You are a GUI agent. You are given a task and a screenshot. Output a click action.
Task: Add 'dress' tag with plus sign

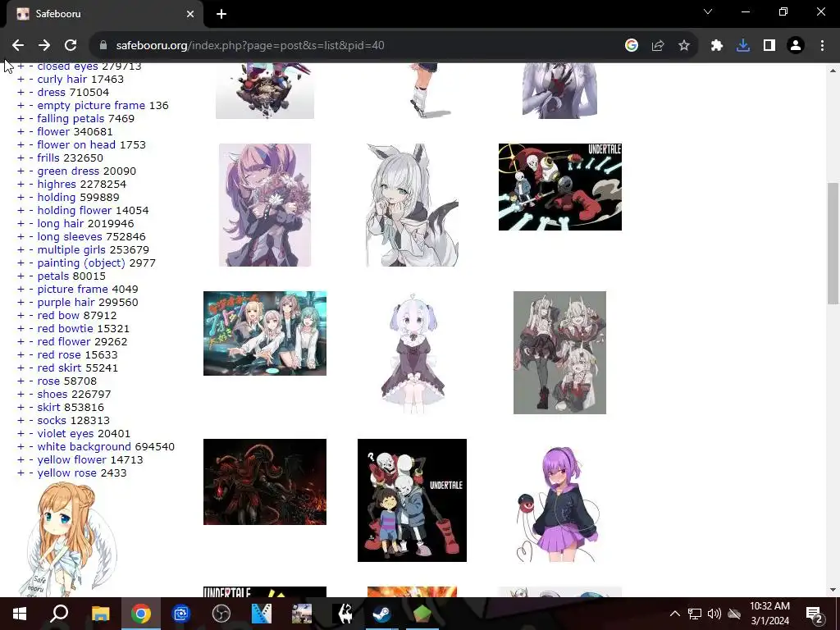pyautogui.click(x=21, y=92)
